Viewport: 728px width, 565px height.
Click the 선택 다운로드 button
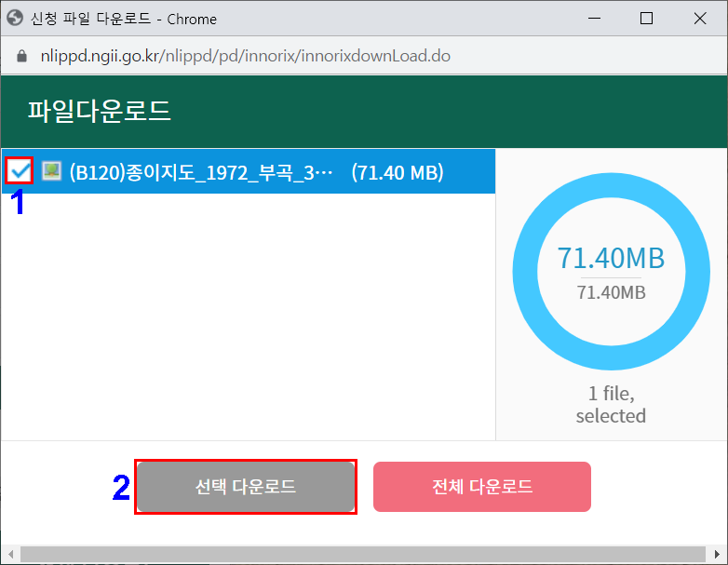pyautogui.click(x=246, y=487)
